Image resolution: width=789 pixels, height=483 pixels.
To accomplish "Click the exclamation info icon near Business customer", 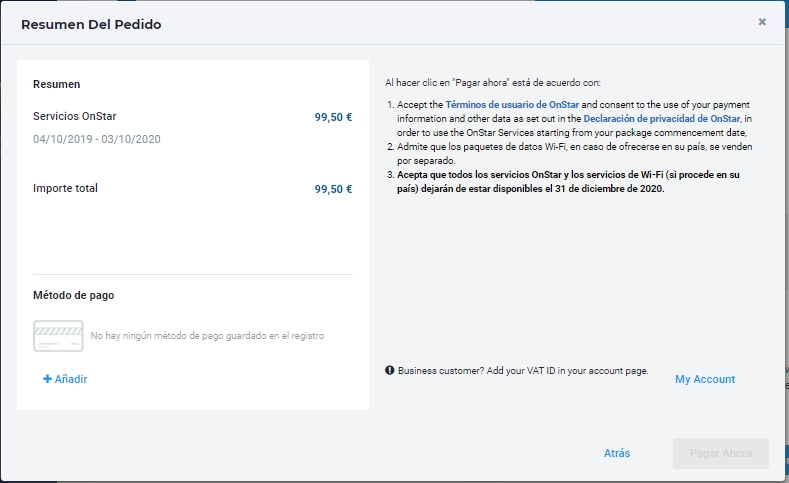I will click(x=389, y=370).
